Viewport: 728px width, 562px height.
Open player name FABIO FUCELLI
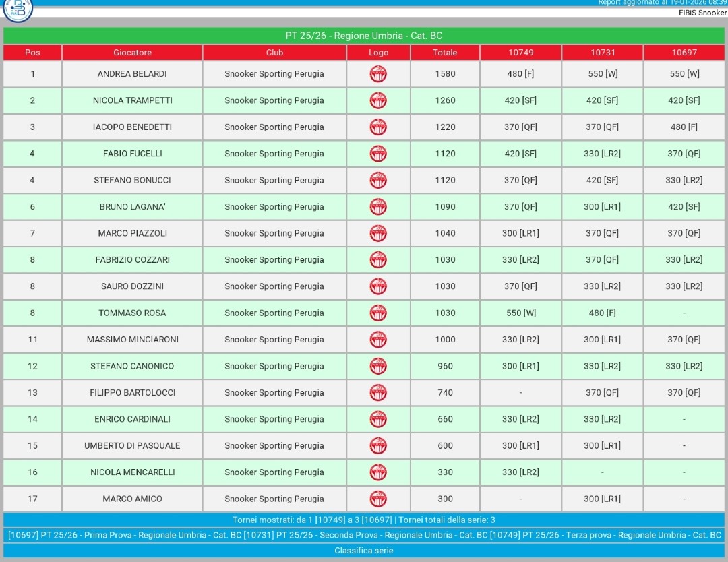pos(133,154)
